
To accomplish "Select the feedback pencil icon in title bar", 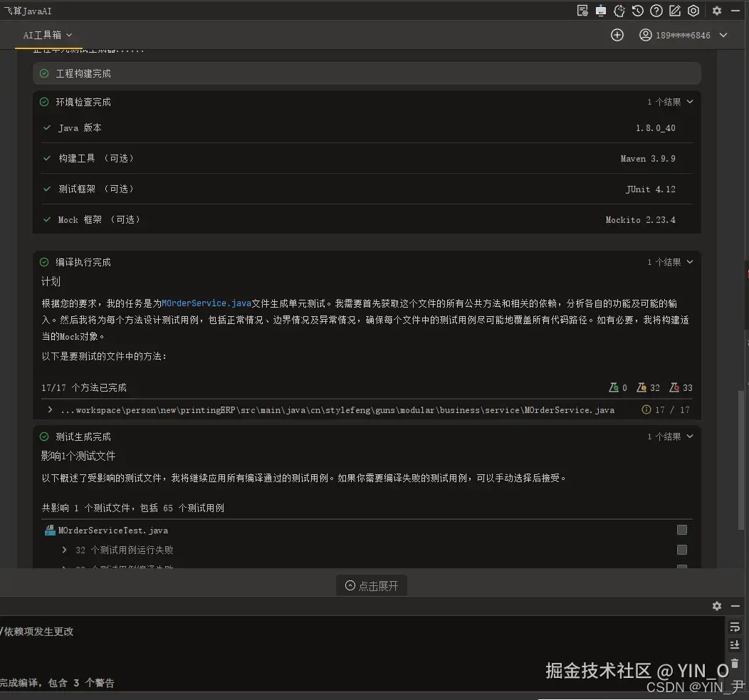I will pyautogui.click(x=675, y=11).
